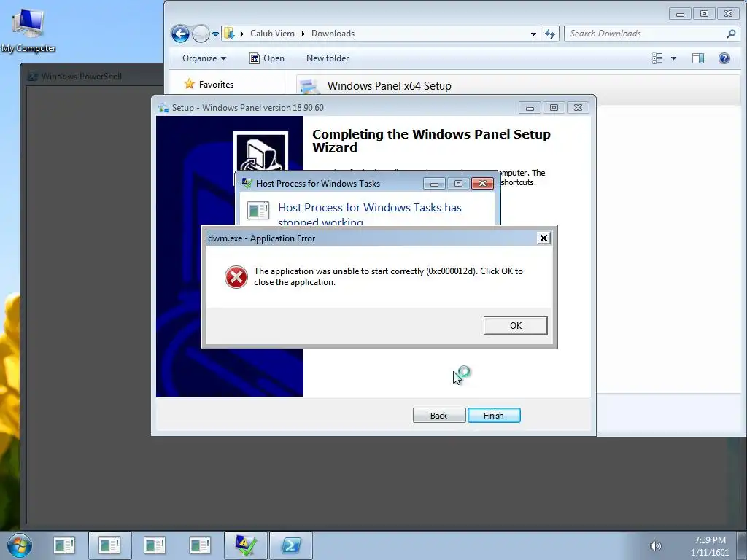Open the Organize menu
Viewport: 747px width, 560px height.
pyautogui.click(x=204, y=58)
